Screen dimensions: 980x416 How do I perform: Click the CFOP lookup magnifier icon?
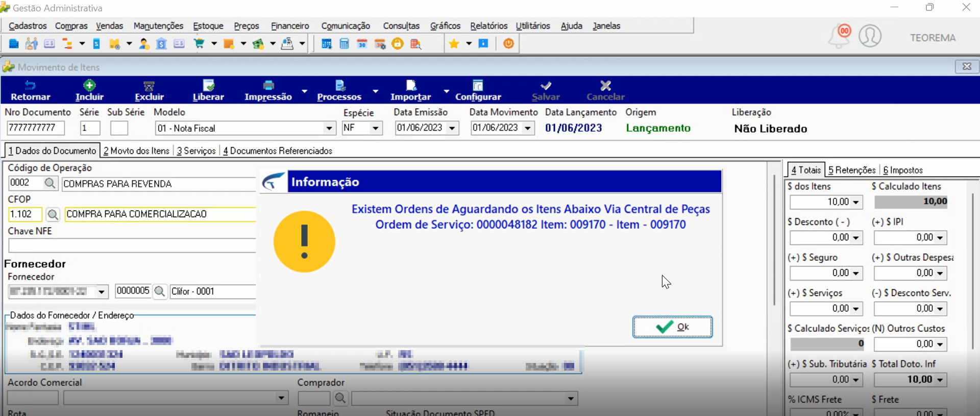(x=53, y=214)
